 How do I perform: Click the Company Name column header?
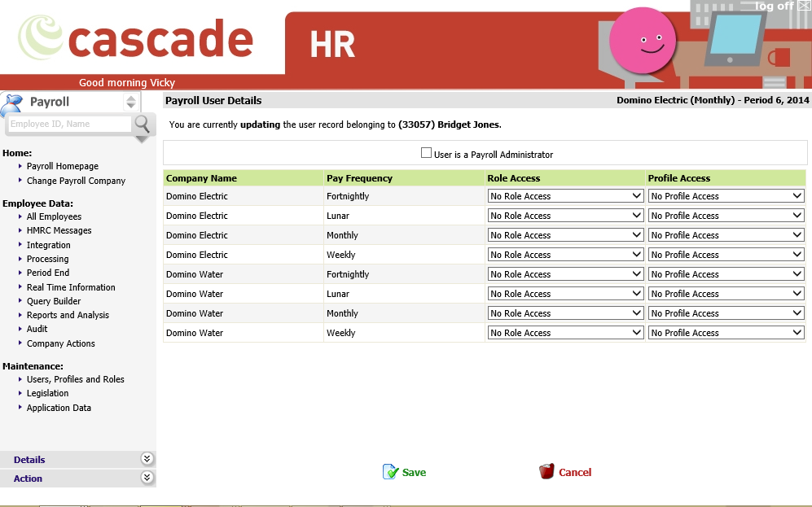(201, 178)
